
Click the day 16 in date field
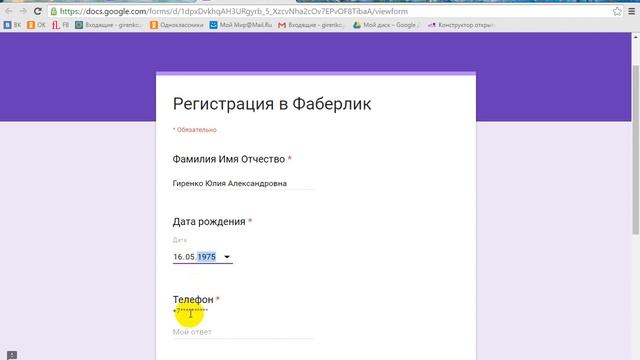[178, 257]
